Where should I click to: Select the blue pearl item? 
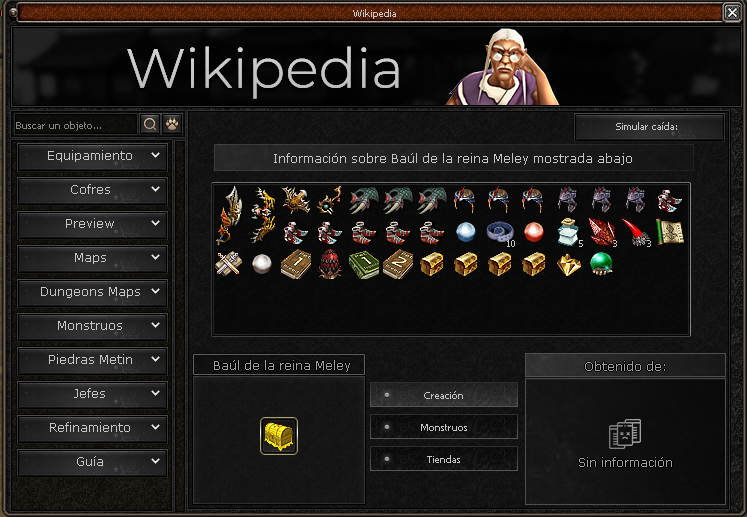pyautogui.click(x=465, y=233)
